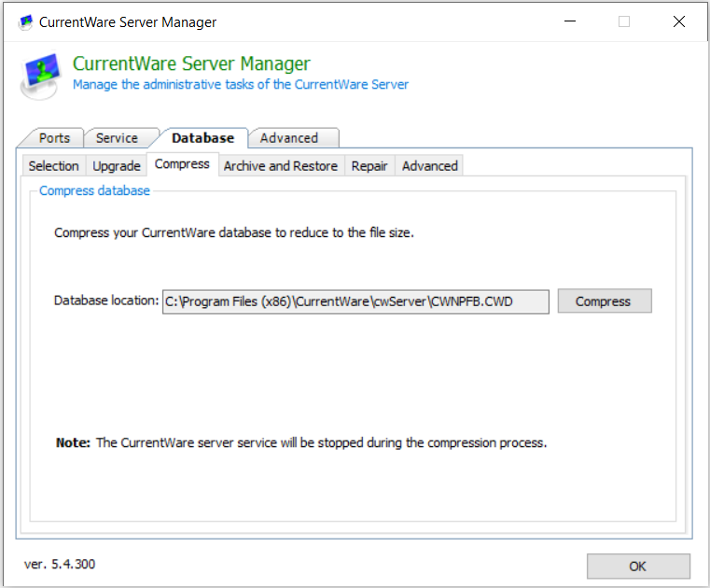
Task: Click the Compress button
Action: [x=605, y=301]
